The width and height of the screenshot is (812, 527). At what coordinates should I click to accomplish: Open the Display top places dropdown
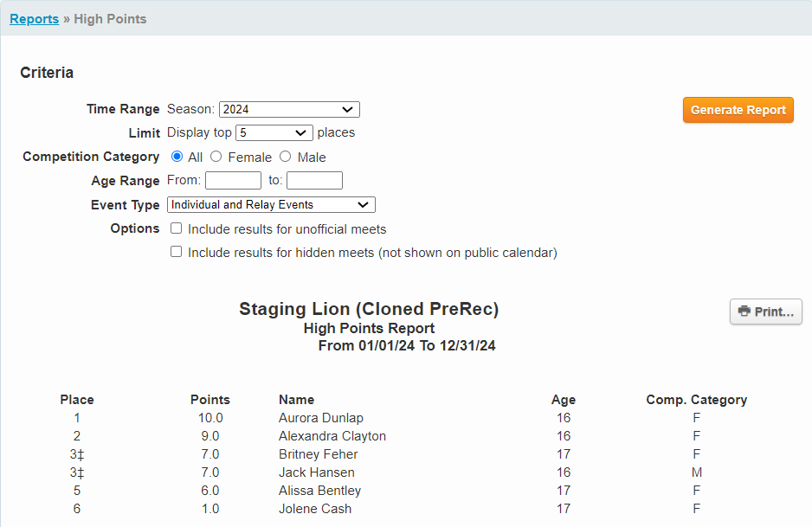[274, 132]
